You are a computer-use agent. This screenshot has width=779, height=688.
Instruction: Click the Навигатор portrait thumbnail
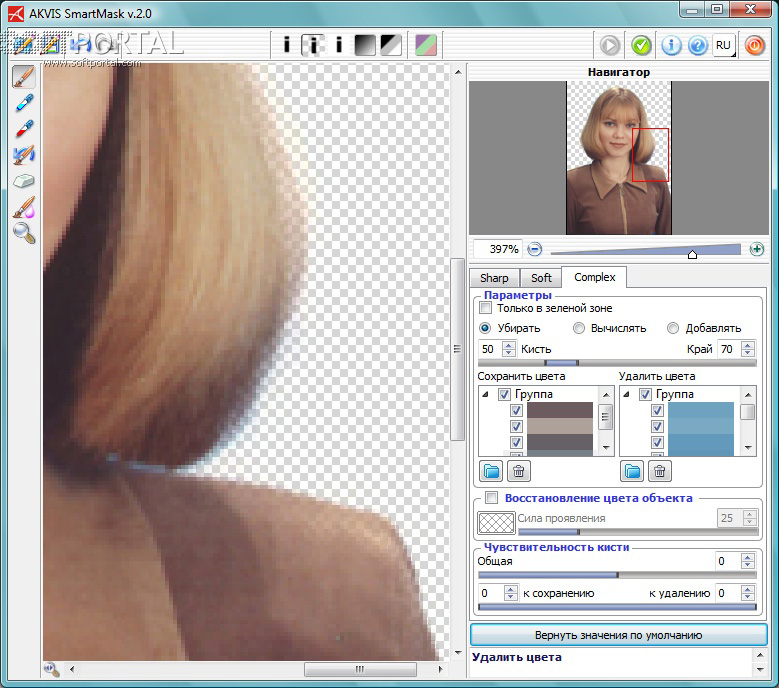(x=619, y=158)
